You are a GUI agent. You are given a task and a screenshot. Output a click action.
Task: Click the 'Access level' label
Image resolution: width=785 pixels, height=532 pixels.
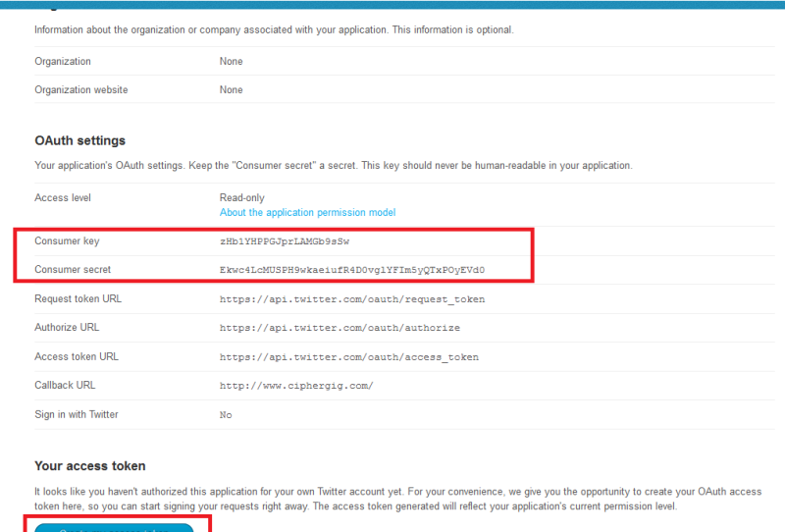tap(63, 198)
